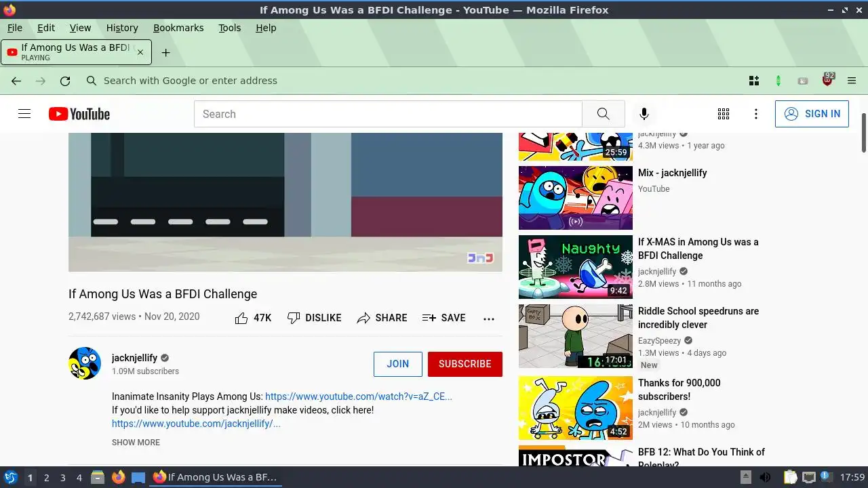Open the 25:59 video thumbnail at top
The height and width of the screenshot is (488, 868).
[576, 146]
